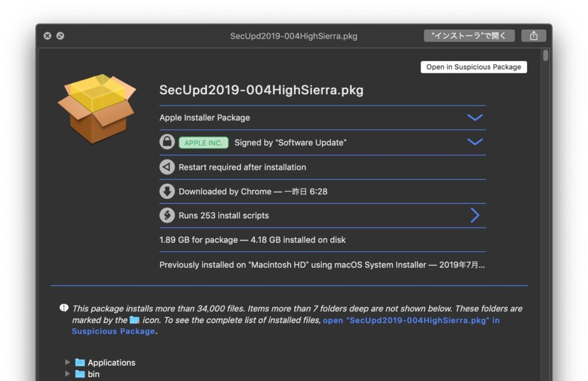Click the warning icon beside the files notice
Viewport: 588px width, 381px height.
pyautogui.click(x=63, y=308)
